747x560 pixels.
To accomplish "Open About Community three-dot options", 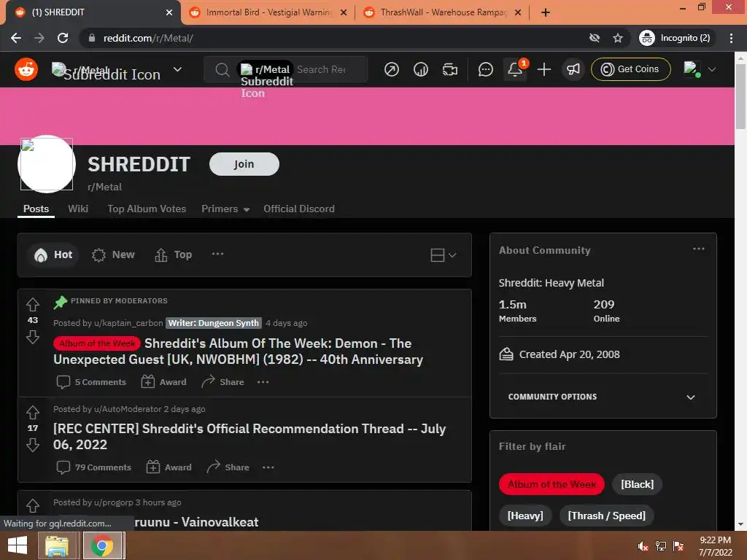I will tap(698, 249).
